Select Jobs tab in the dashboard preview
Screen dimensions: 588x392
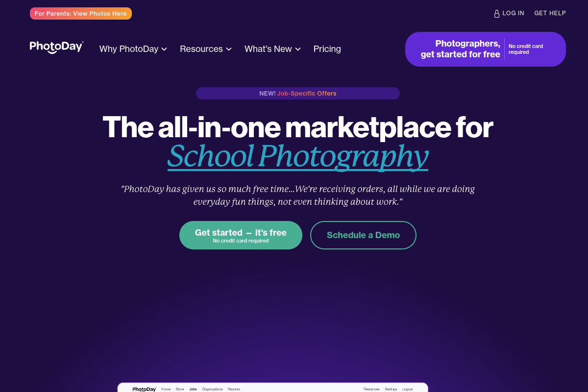pos(193,389)
